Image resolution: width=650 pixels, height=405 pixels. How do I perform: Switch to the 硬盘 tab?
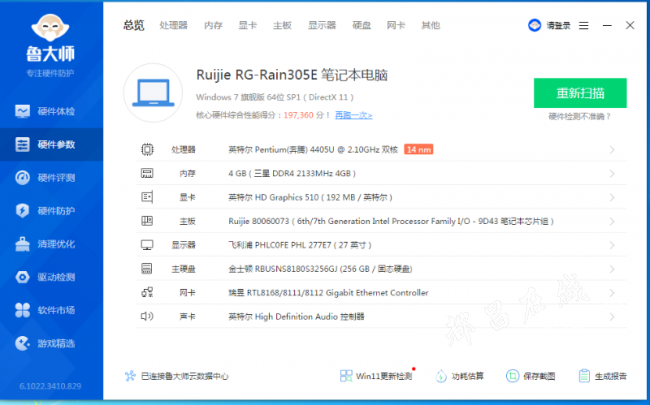point(361,25)
